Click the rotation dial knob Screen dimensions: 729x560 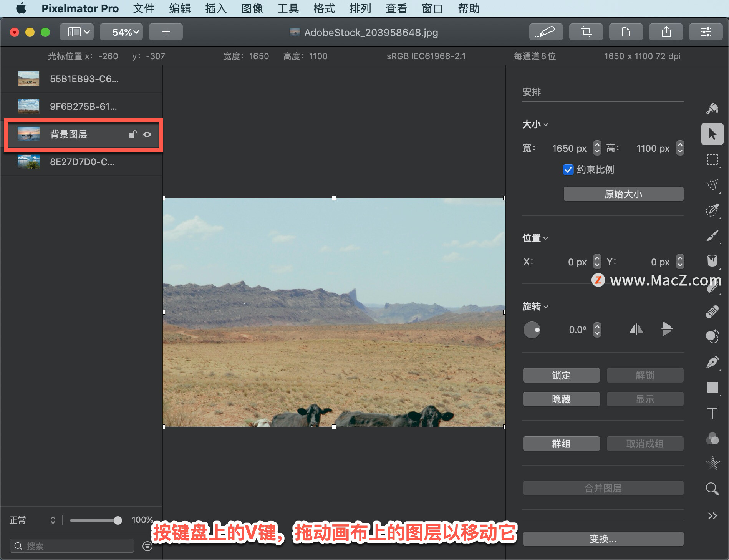(532, 330)
